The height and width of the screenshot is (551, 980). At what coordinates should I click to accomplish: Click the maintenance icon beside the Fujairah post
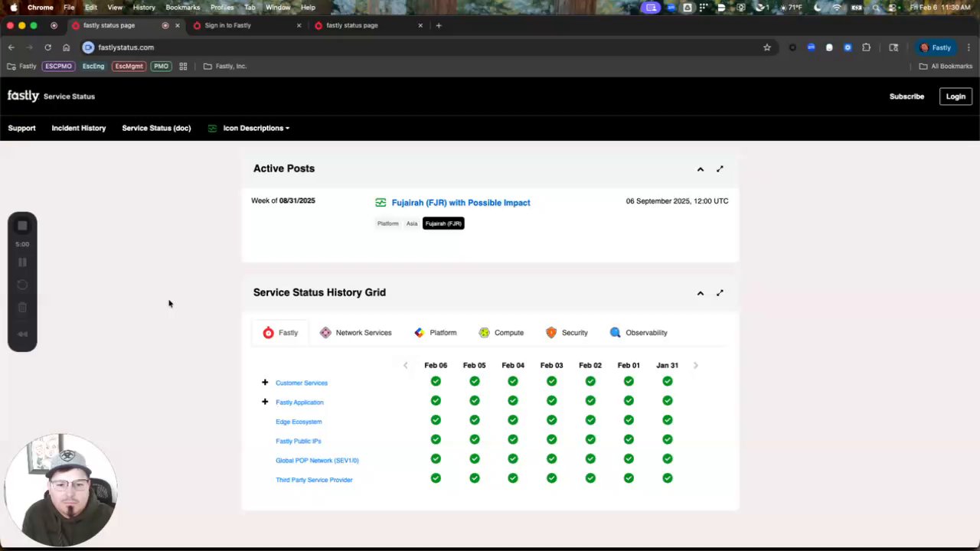[381, 203]
